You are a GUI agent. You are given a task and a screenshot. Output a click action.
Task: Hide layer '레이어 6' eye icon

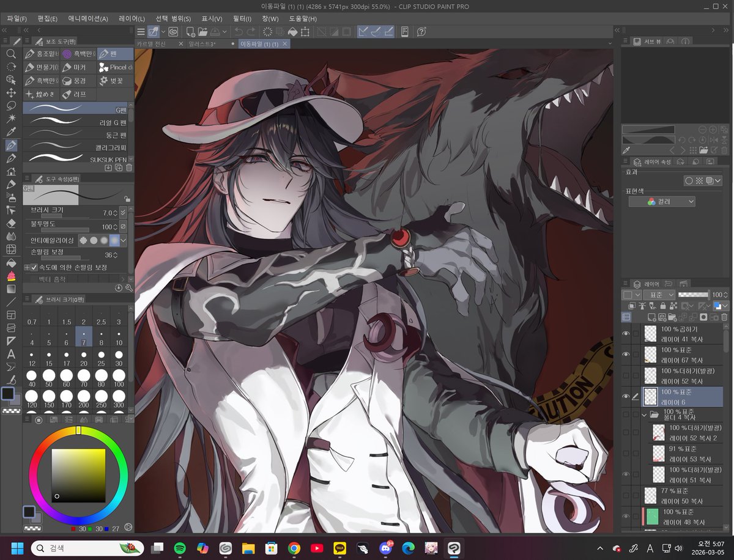626,397
